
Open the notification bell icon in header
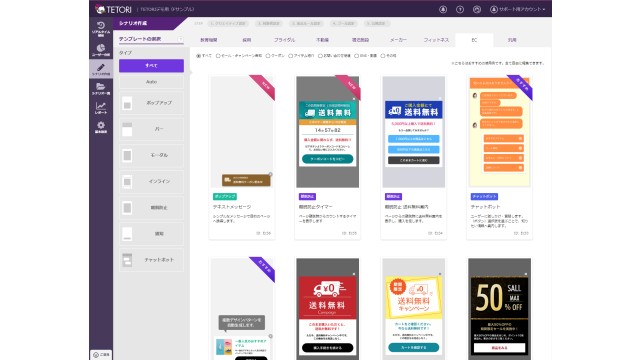443,9
